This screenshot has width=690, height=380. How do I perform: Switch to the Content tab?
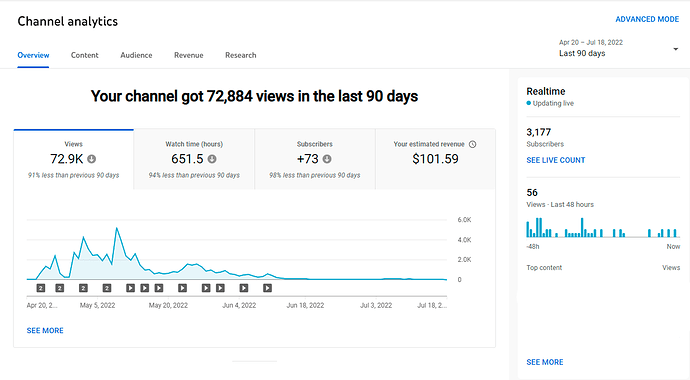click(84, 55)
